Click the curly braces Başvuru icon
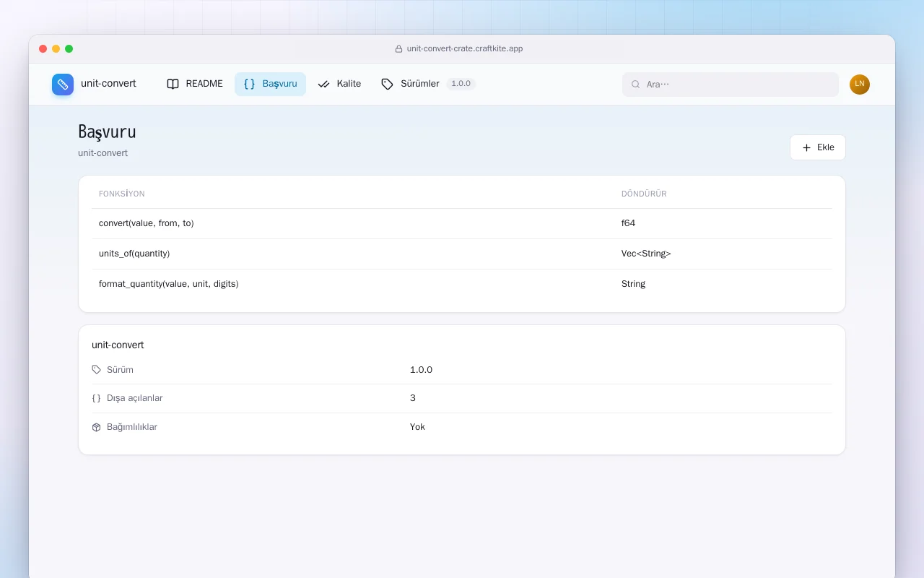The image size is (924, 578). pyautogui.click(x=249, y=84)
